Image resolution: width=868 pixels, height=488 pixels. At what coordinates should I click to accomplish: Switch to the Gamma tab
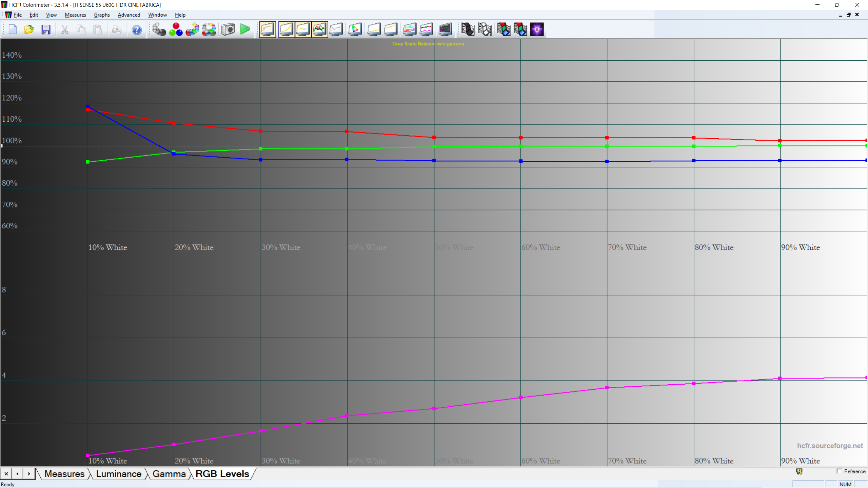(x=169, y=474)
